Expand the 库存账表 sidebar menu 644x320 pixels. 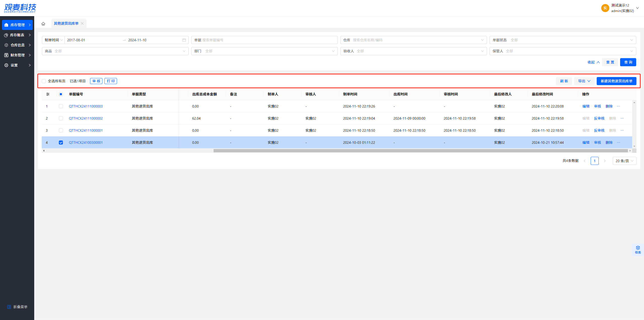click(17, 35)
